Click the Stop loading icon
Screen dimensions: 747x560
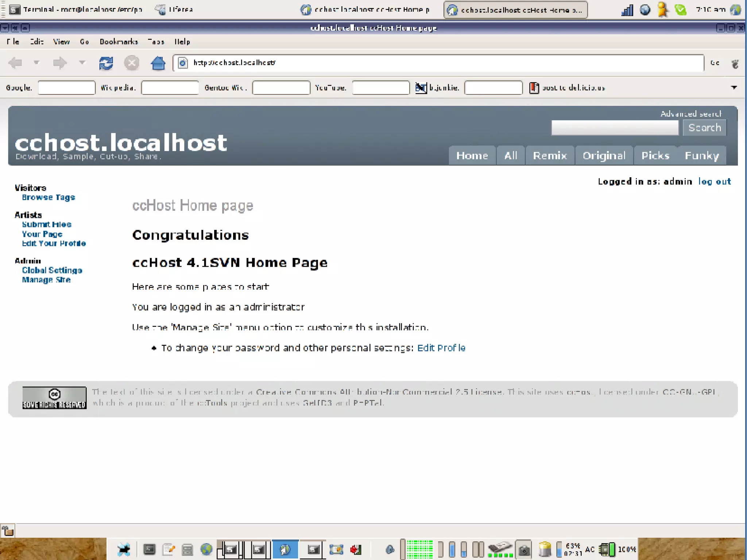132,63
